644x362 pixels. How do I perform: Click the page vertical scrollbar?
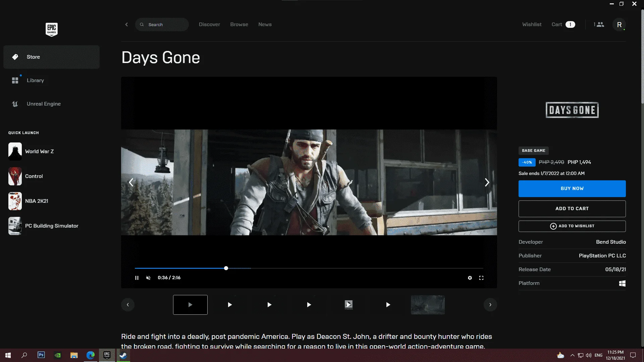point(642,57)
